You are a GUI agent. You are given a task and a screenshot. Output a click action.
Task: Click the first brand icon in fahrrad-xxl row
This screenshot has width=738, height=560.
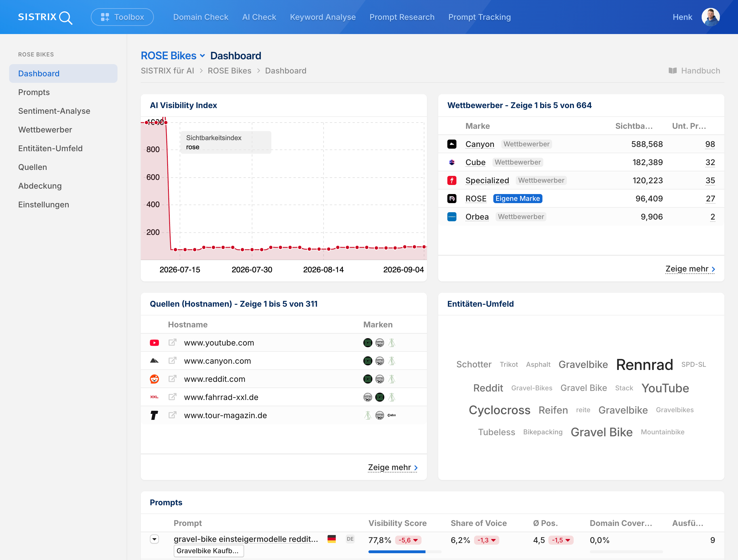tap(368, 397)
